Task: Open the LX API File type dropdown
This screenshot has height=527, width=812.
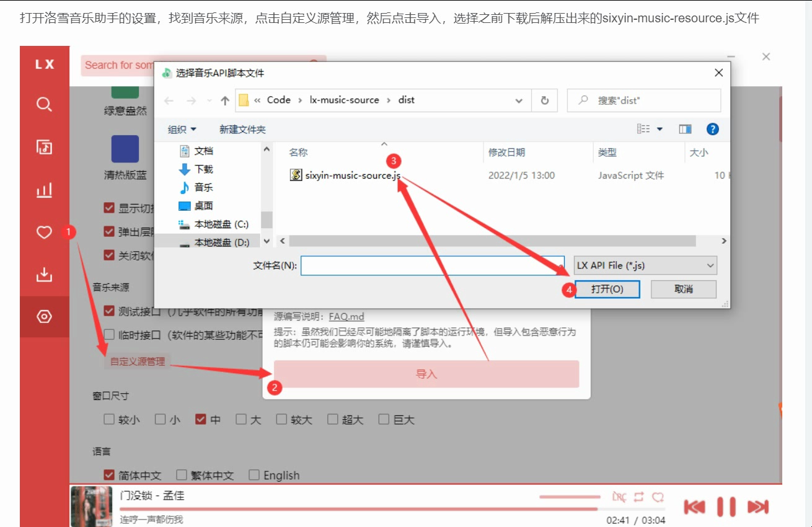Action: (x=645, y=265)
